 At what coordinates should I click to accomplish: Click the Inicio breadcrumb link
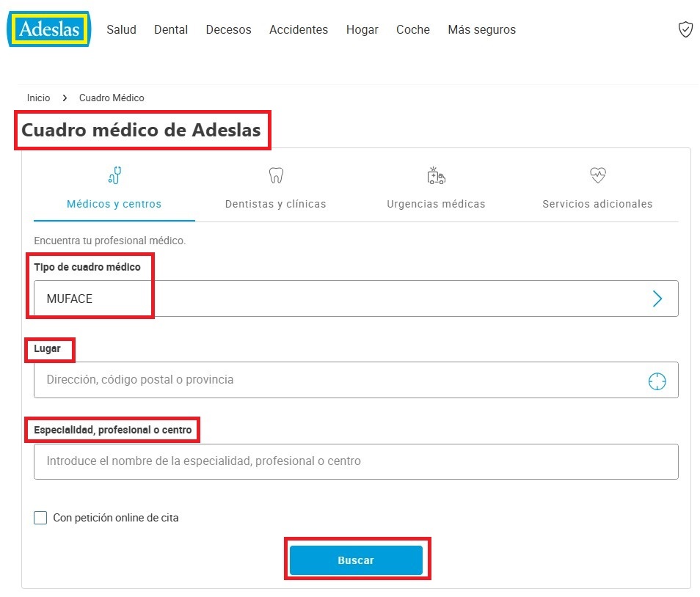coord(38,98)
